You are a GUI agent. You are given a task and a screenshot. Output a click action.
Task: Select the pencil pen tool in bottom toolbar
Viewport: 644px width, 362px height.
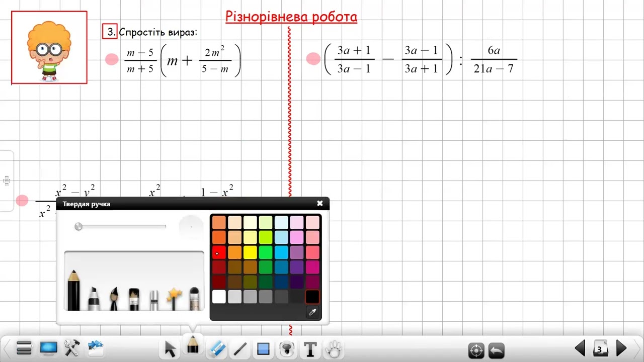(x=192, y=345)
